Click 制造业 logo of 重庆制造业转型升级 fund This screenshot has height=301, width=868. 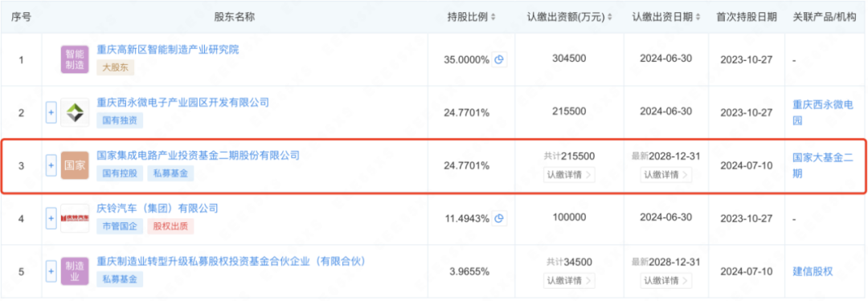[x=75, y=271]
